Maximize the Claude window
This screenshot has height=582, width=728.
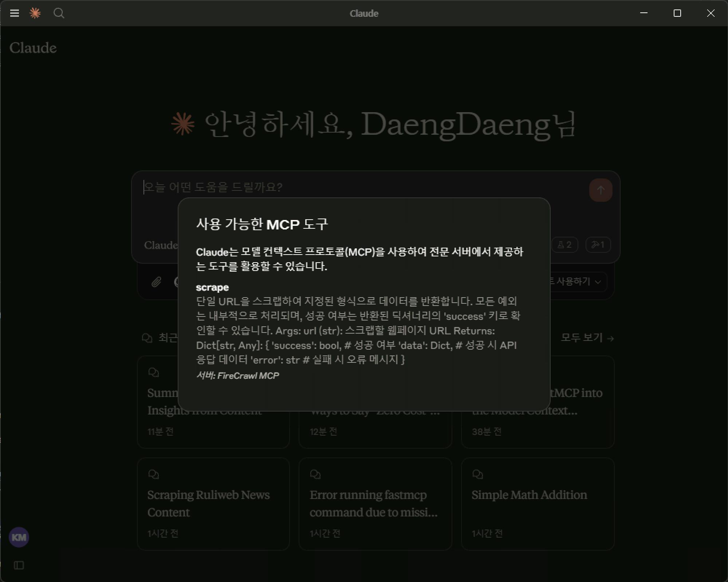pos(677,13)
